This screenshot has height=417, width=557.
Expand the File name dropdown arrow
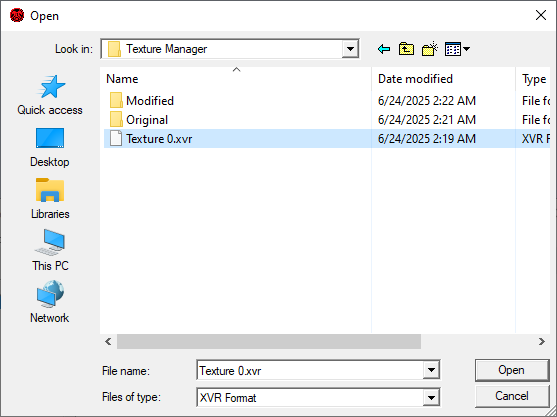click(431, 370)
